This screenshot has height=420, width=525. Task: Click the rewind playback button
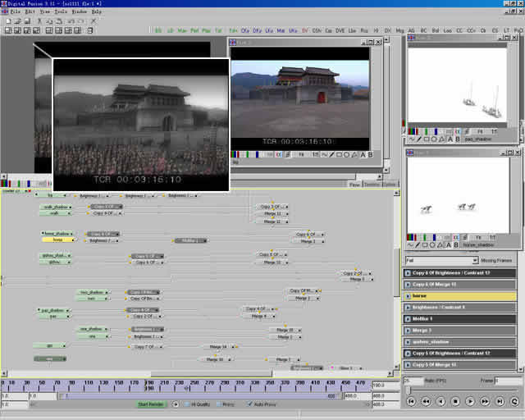coord(426,401)
